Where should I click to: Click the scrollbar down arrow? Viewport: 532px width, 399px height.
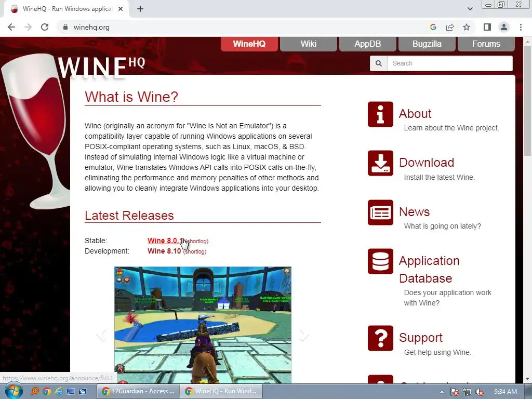(528, 379)
